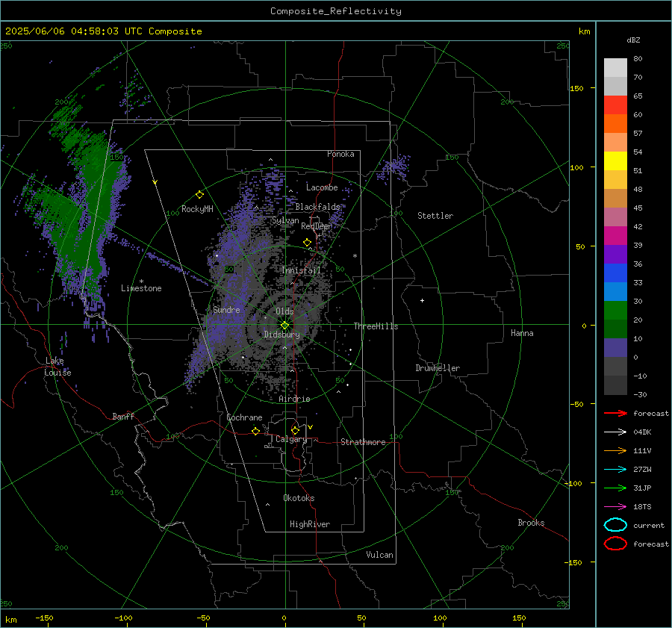Select the blue 33–36 dBZ color swatch
Image resolution: width=672 pixels, height=628 pixels.
(x=615, y=273)
